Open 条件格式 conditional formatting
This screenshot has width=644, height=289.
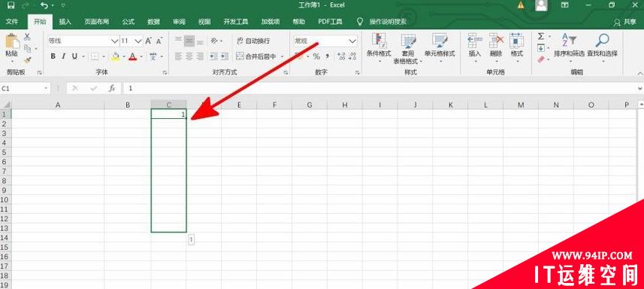(379, 48)
